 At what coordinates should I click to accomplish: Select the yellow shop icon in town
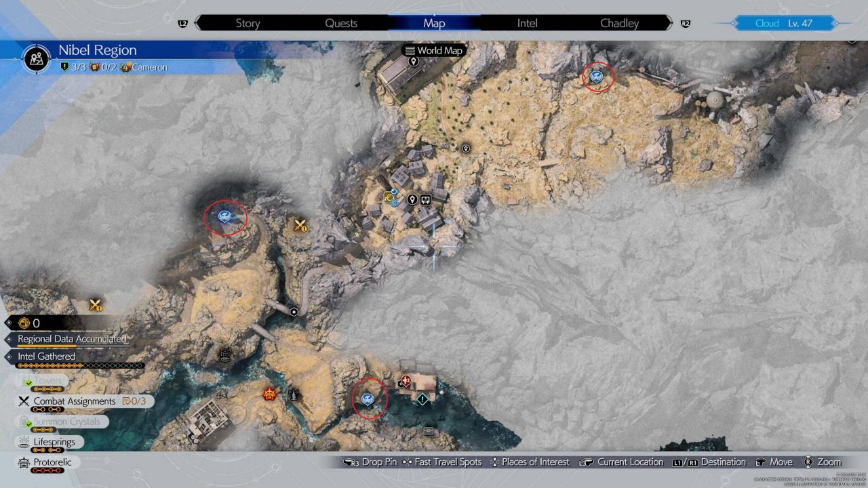coord(389,198)
